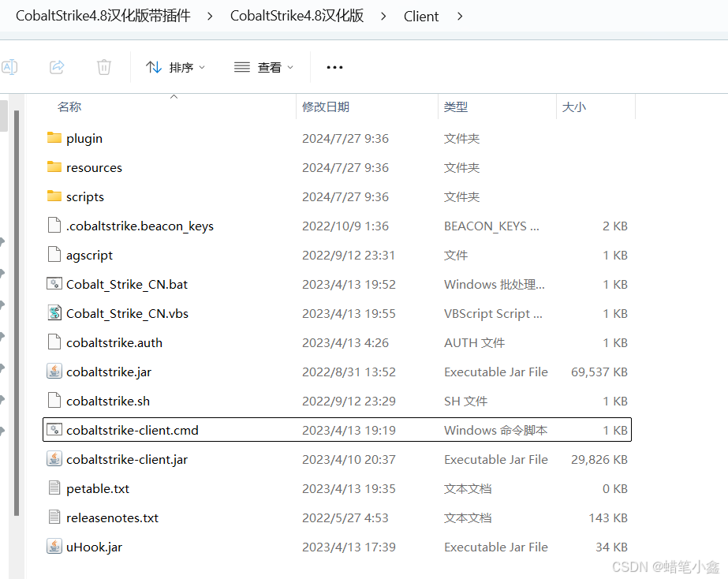Click the 34 KB size value
Image resolution: width=728 pixels, height=579 pixels.
[611, 547]
